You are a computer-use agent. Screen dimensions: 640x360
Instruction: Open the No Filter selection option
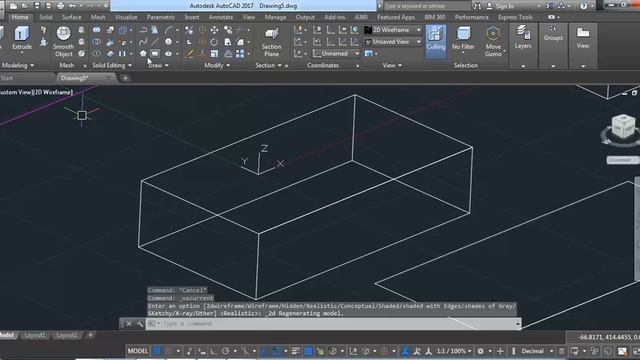[463, 39]
